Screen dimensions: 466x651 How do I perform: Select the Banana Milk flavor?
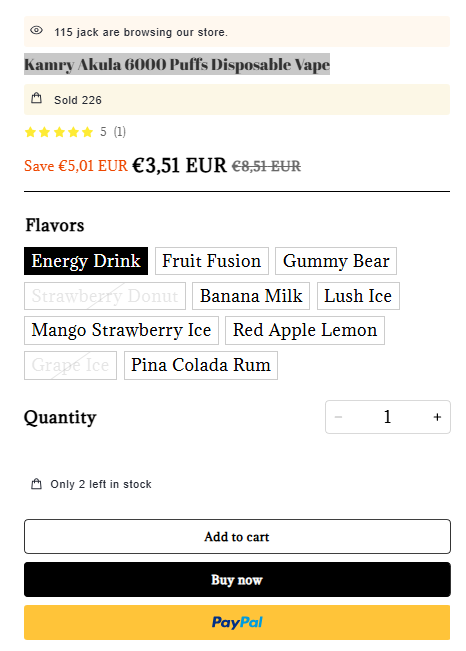point(251,296)
